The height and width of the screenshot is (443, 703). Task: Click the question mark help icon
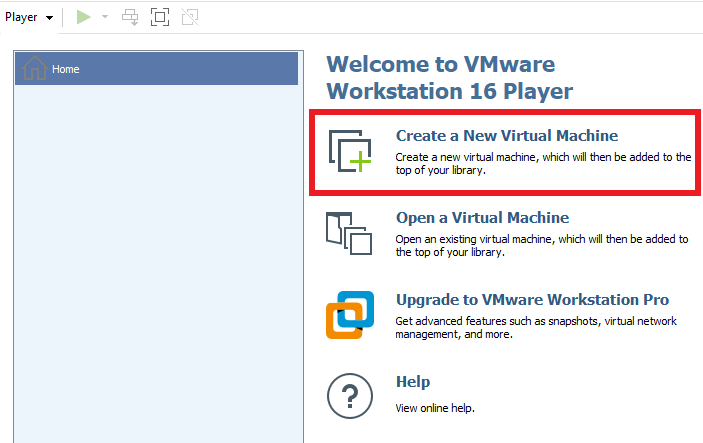350,396
